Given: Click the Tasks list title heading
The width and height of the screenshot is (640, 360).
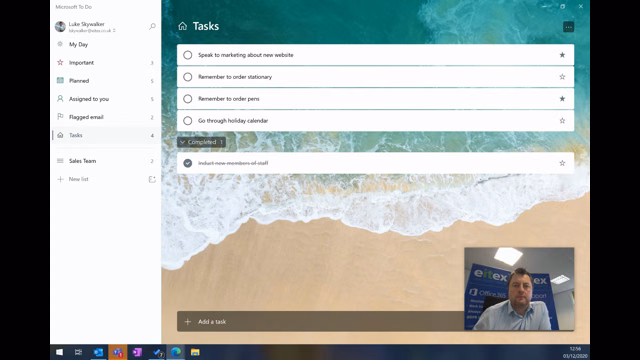Looking at the screenshot, I should pos(206,26).
